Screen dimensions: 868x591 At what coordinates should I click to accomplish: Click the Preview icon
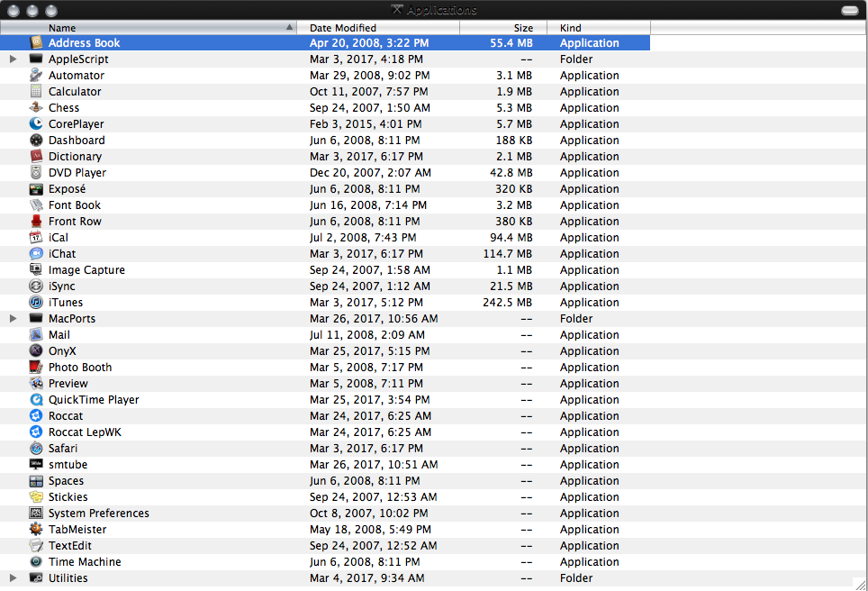coord(36,383)
